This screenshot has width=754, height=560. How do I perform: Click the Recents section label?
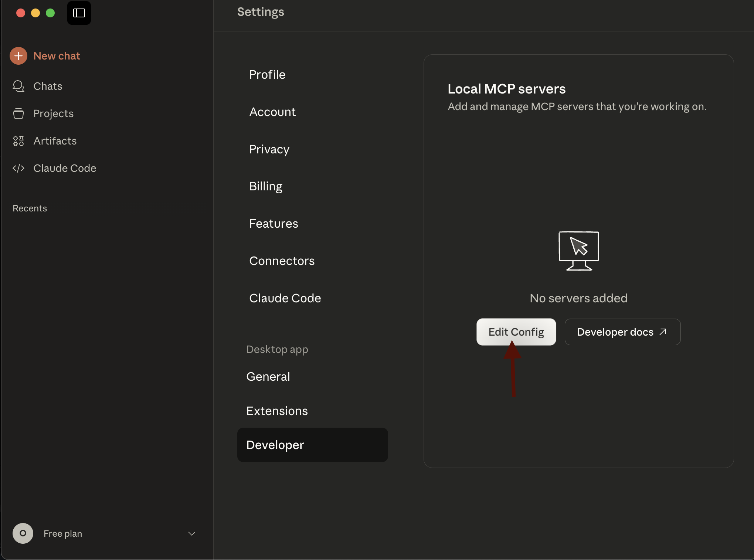pyautogui.click(x=30, y=208)
